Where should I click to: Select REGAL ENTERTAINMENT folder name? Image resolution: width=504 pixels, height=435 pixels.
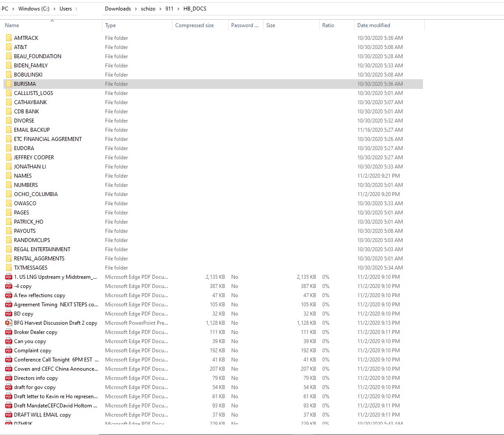click(x=42, y=249)
